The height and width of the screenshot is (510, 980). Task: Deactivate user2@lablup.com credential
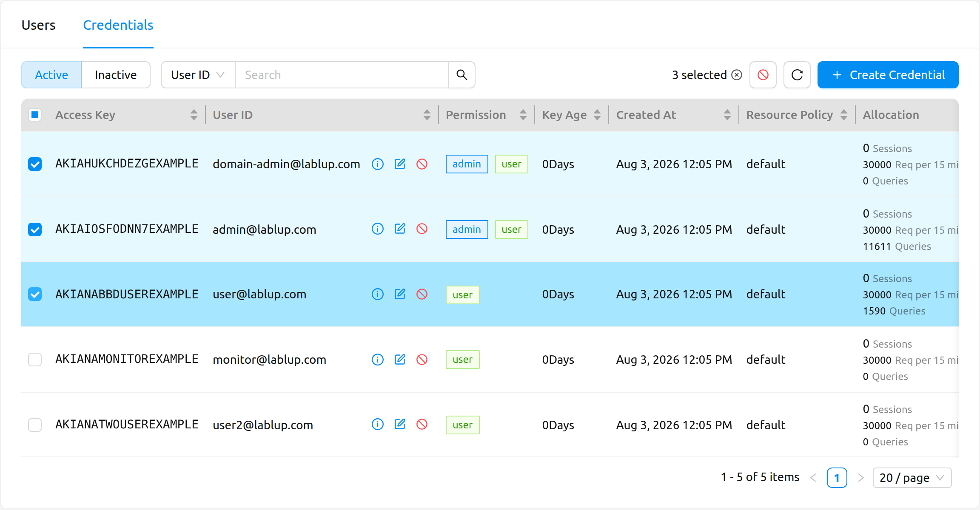422,425
